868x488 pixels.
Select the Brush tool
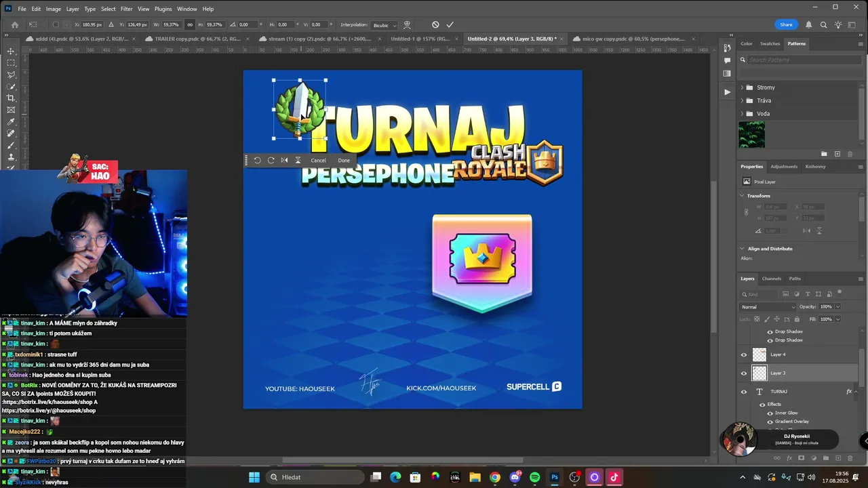[11, 145]
